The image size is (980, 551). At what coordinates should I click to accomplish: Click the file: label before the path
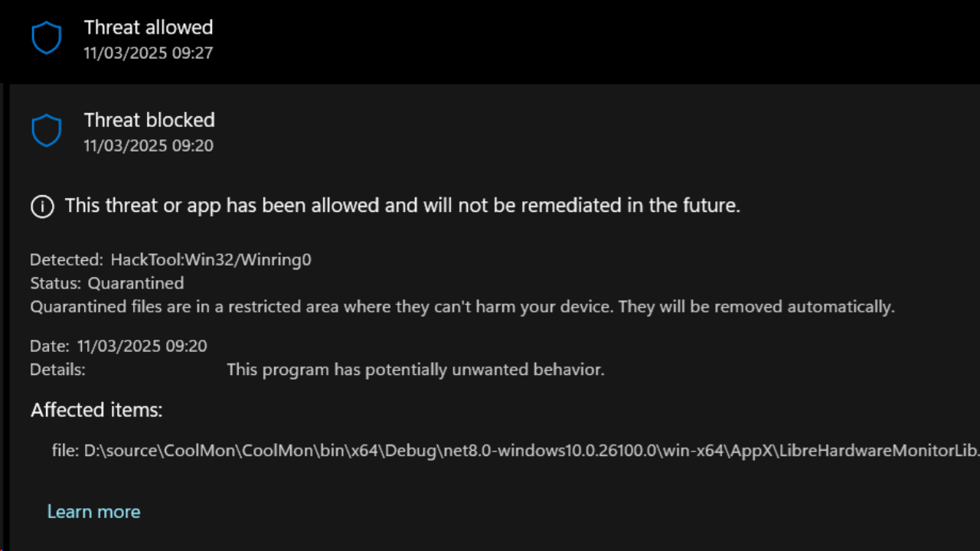[x=65, y=451]
